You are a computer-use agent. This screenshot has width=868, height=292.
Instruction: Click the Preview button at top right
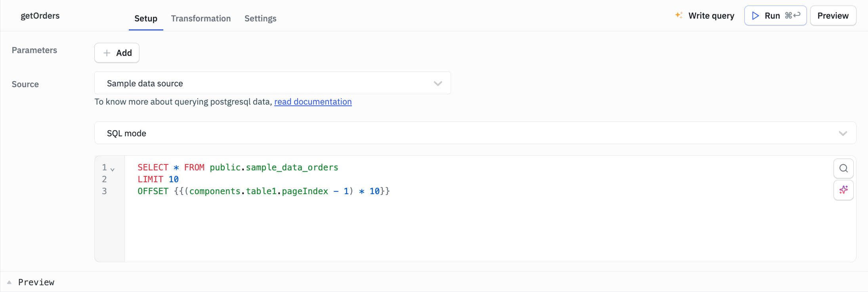[833, 15]
